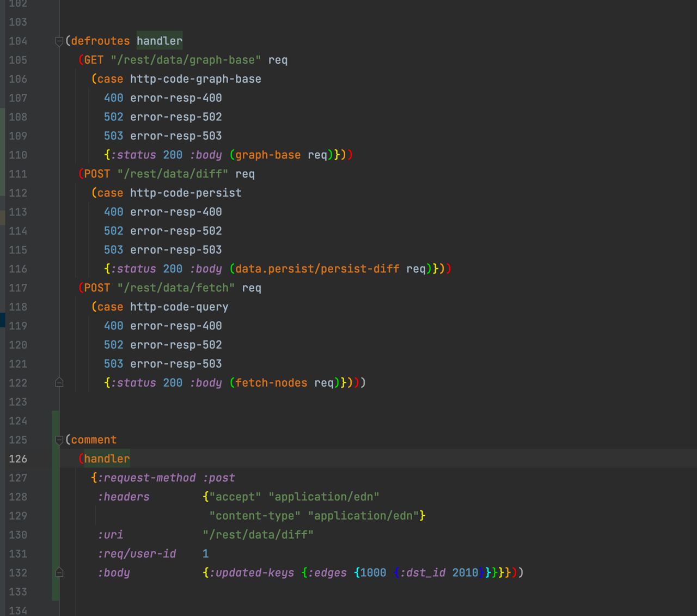Click the "/rest/data/diff" string on line 130
This screenshot has width=697, height=616.
tap(258, 535)
